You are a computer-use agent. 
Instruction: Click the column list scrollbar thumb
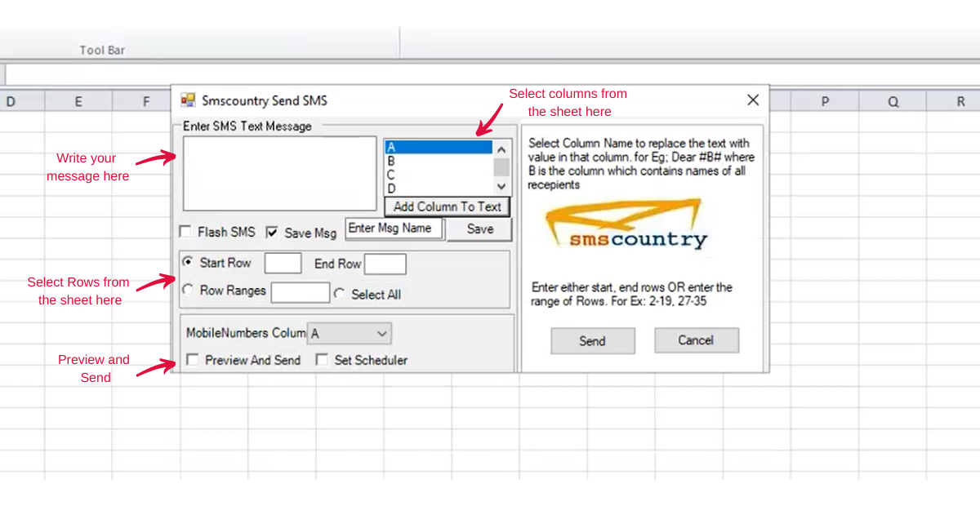tap(501, 166)
